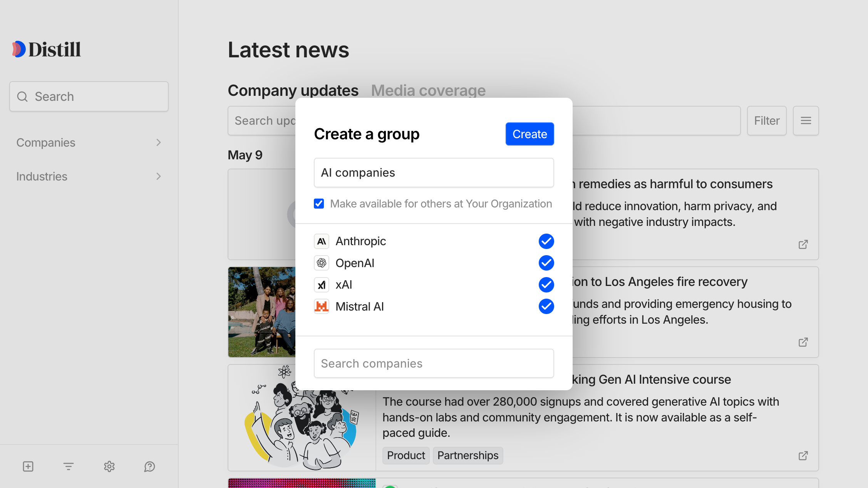Deselect xAI from the group
The height and width of the screenshot is (488, 868).
tap(546, 285)
